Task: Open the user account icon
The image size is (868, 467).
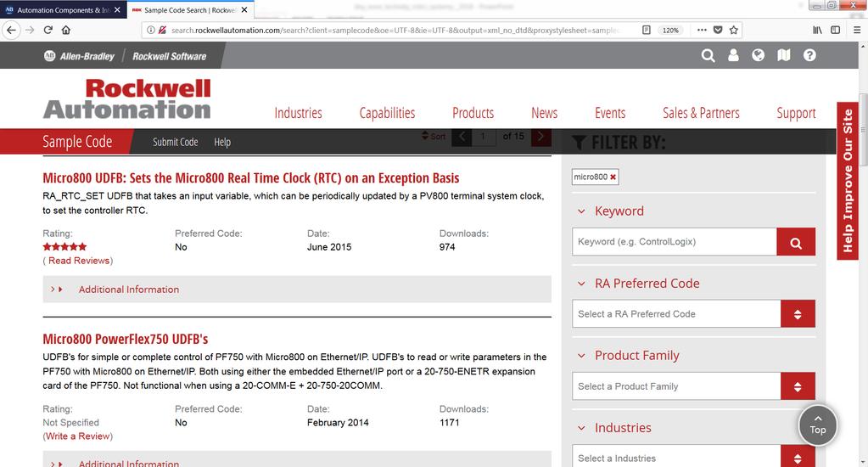Action: point(733,55)
